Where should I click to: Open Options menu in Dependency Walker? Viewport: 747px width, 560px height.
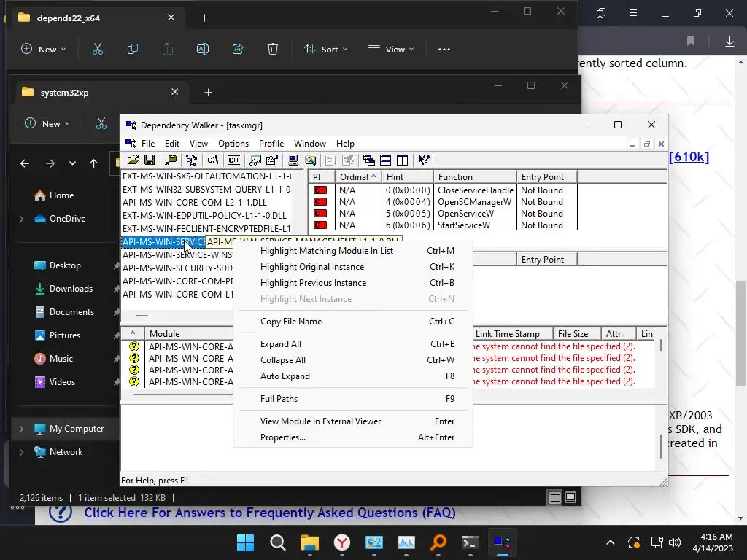pos(233,144)
